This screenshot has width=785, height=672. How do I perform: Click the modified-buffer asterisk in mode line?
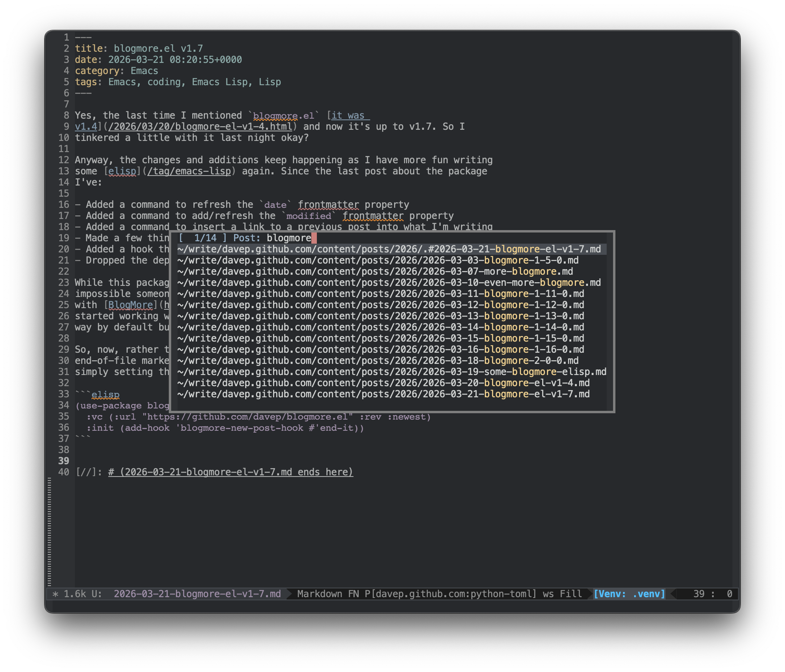(x=55, y=594)
